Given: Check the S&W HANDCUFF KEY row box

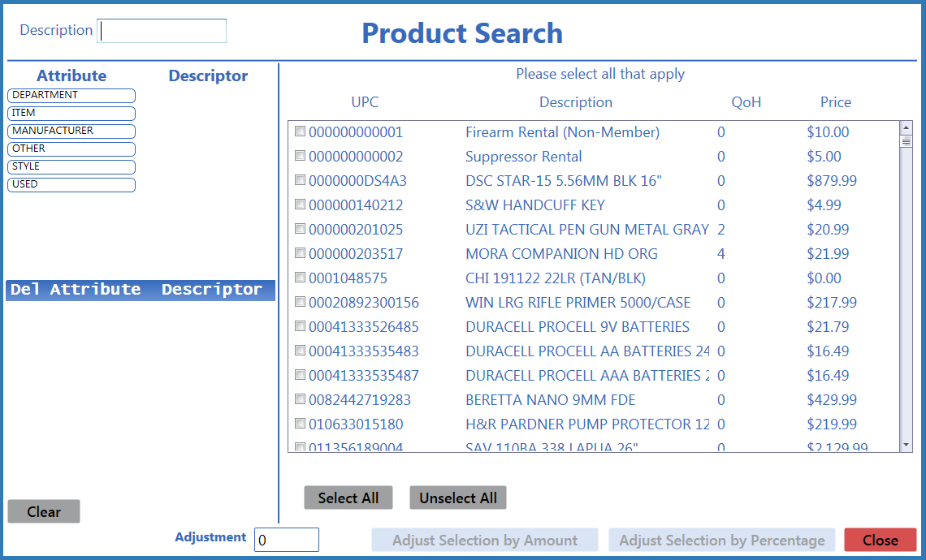Looking at the screenshot, I should (300, 205).
